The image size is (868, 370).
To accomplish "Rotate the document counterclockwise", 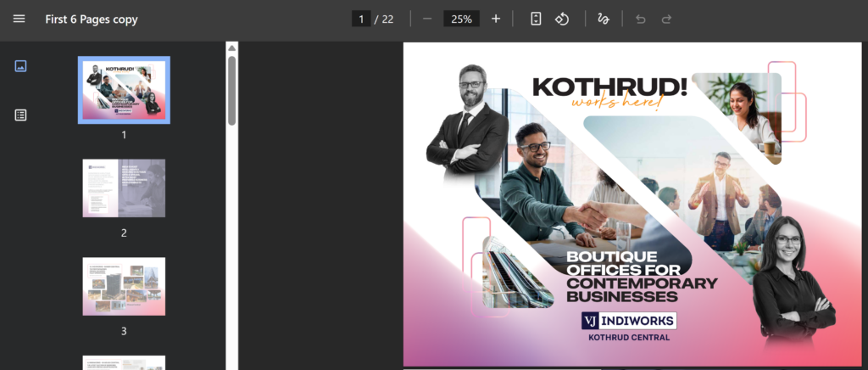I will point(562,19).
